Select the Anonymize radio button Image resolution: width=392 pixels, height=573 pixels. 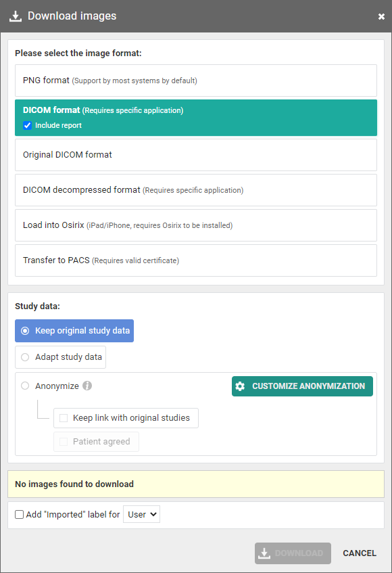click(25, 386)
